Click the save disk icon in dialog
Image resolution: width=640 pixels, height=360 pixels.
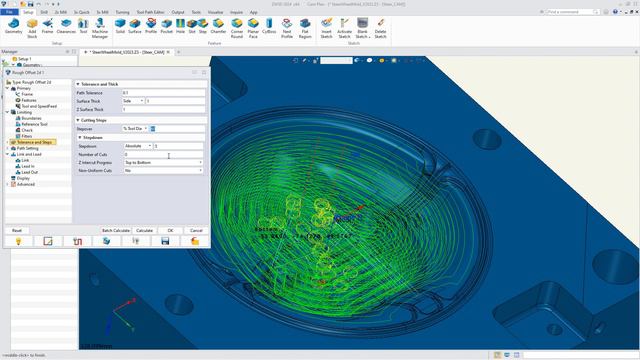pos(165,242)
